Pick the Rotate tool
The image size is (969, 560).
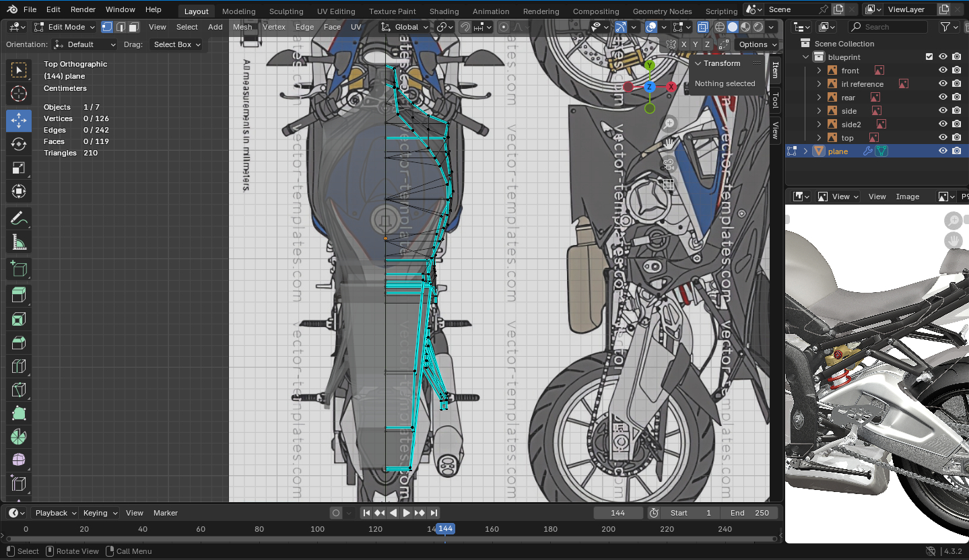pyautogui.click(x=19, y=144)
